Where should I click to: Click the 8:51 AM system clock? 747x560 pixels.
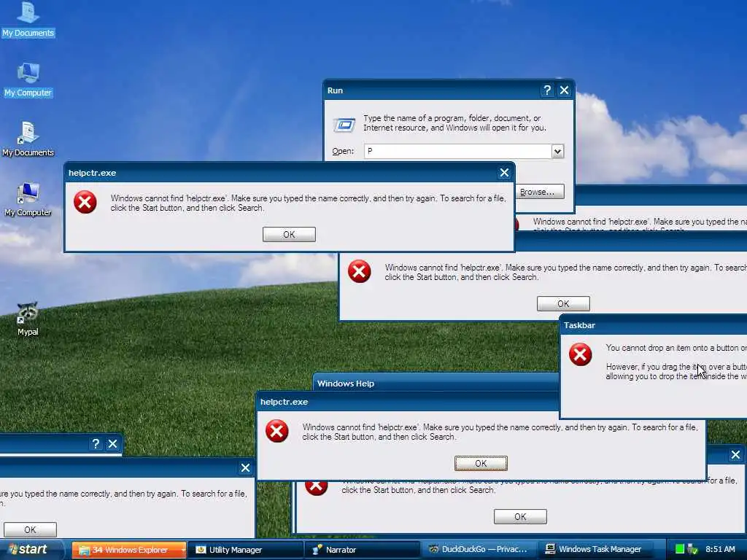(x=720, y=549)
